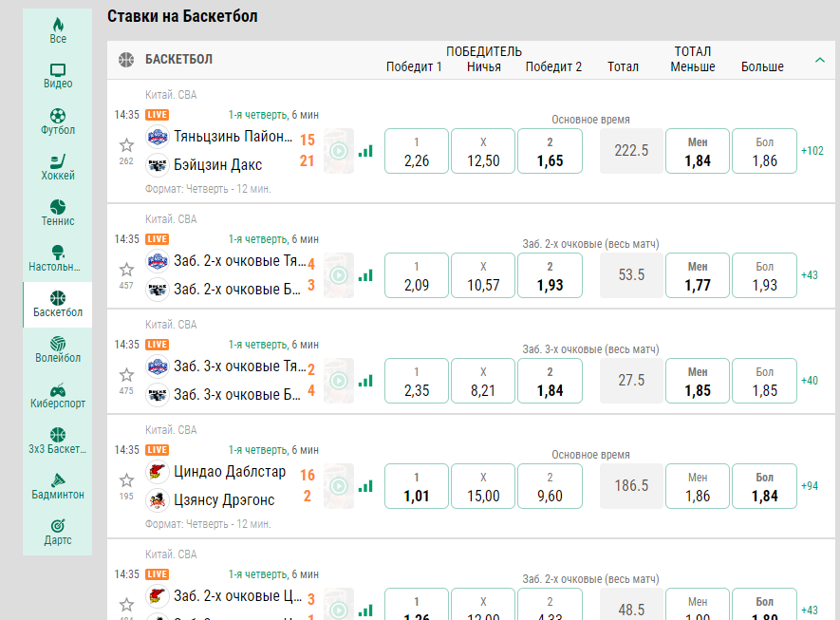Show +94 additional bets for Циндао match
Viewport: 840px width, 620px height.
click(x=810, y=485)
